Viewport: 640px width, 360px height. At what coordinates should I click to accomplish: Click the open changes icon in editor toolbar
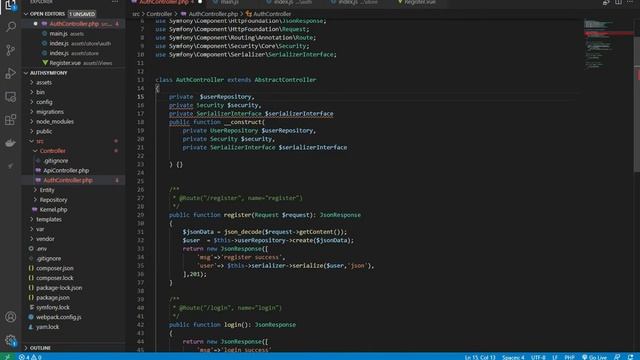pyautogui.click(x=606, y=2)
